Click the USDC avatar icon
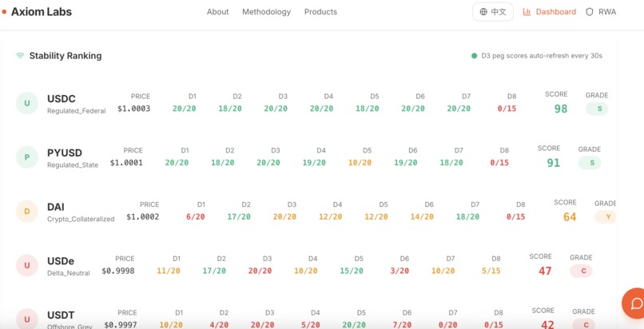Image resolution: width=644 pixels, height=329 pixels. 27,103
